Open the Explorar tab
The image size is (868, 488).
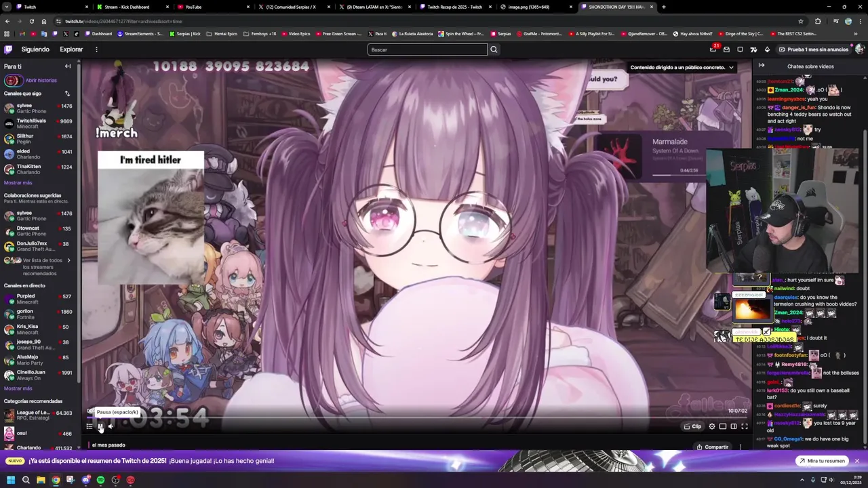coord(71,49)
